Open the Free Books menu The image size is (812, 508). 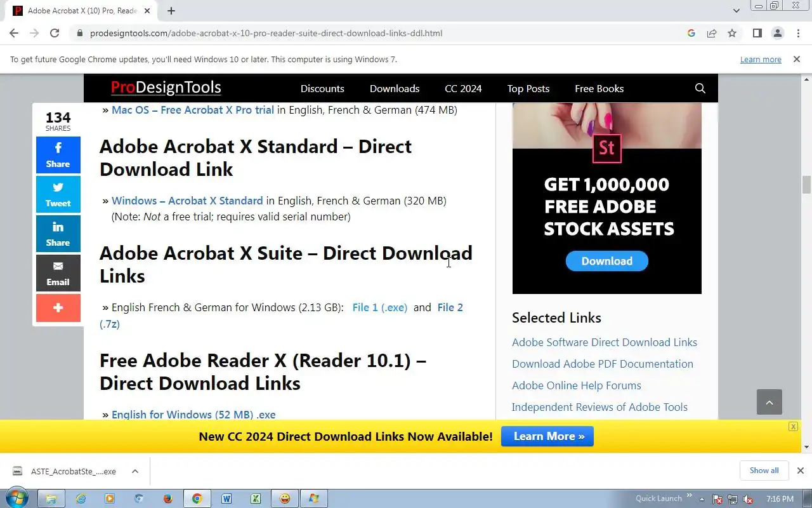[x=599, y=88]
